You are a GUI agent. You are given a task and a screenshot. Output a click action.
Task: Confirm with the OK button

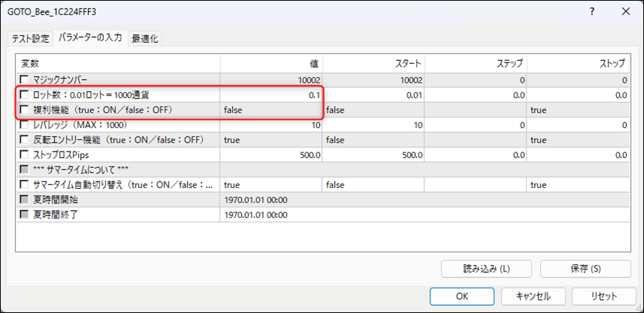(462, 295)
